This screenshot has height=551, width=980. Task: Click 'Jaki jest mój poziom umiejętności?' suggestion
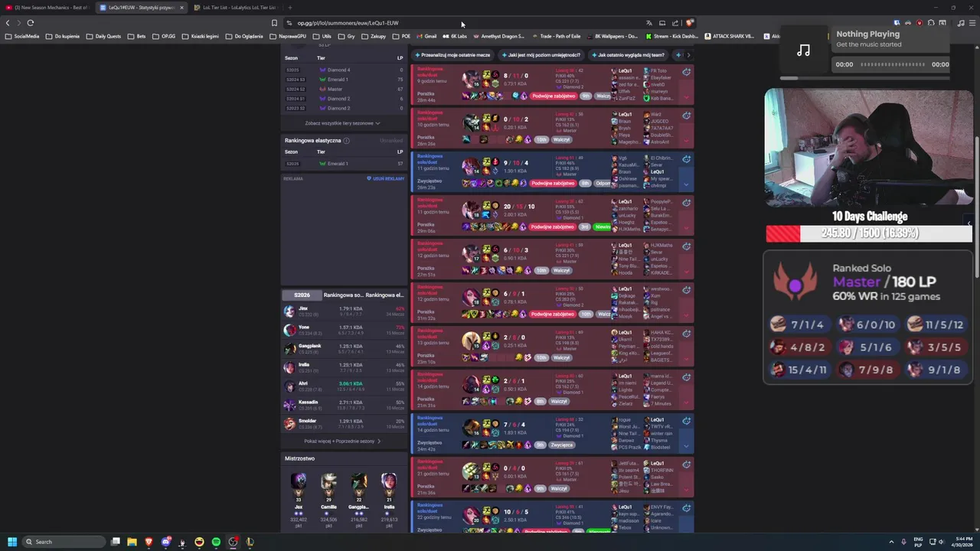click(541, 55)
